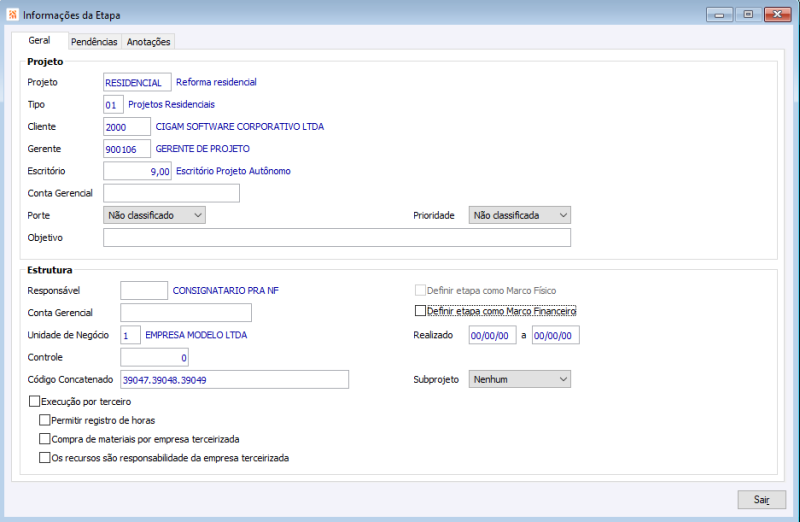800x522 pixels.
Task: Click the Realizado end date field
Action: click(556, 335)
